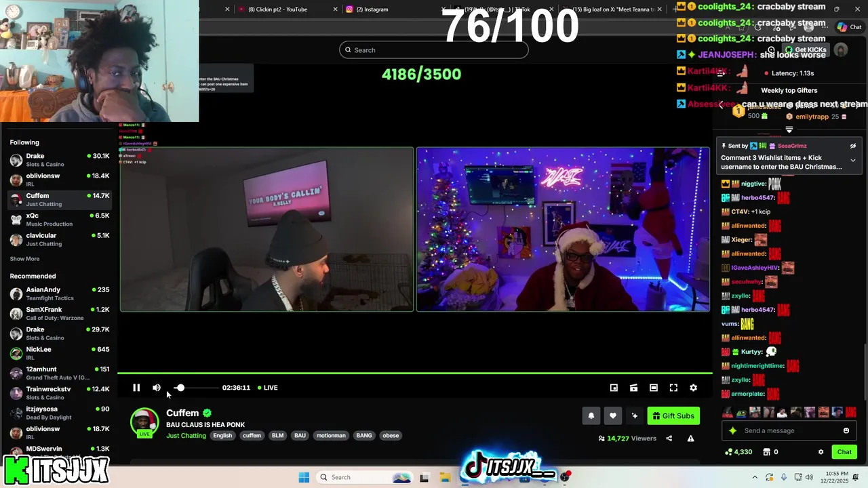Click the Kick search field
The width and height of the screenshot is (868, 488).
(x=434, y=50)
